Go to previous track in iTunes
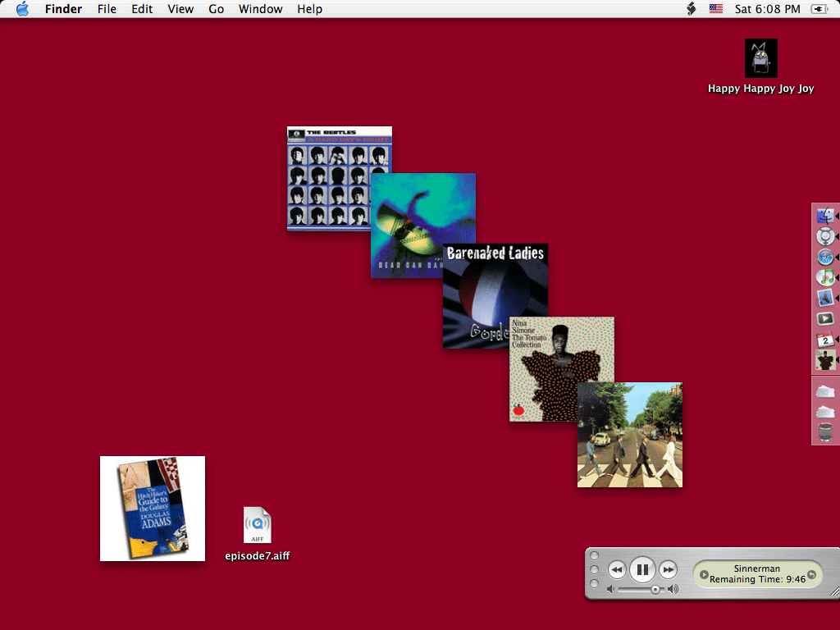 (x=617, y=569)
